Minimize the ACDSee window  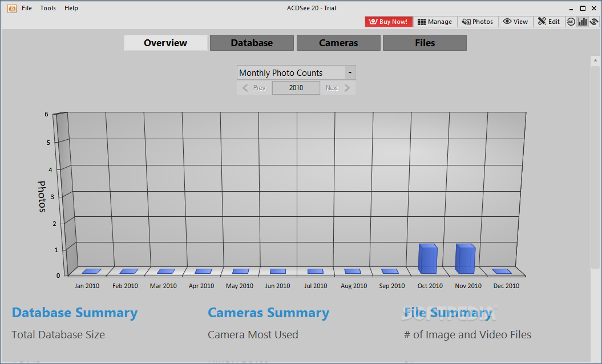point(571,9)
